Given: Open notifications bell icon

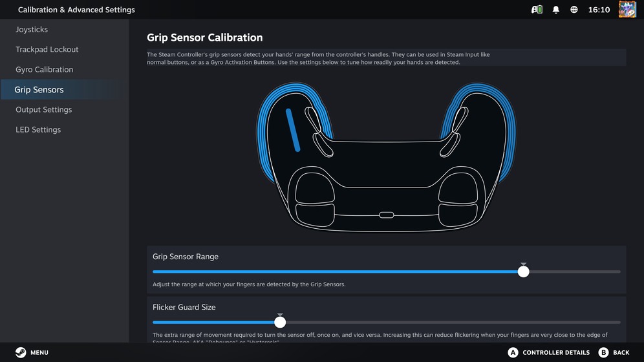Looking at the screenshot, I should coord(555,10).
